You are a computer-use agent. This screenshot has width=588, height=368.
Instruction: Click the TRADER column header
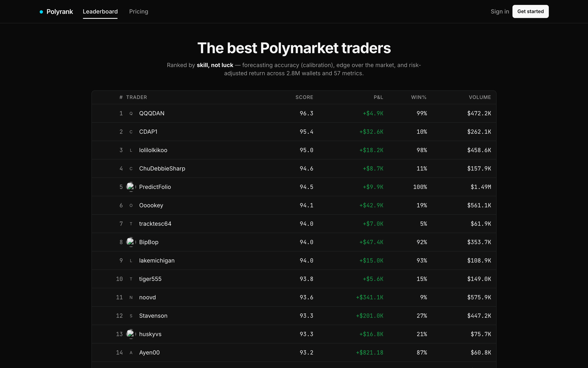coord(137,97)
